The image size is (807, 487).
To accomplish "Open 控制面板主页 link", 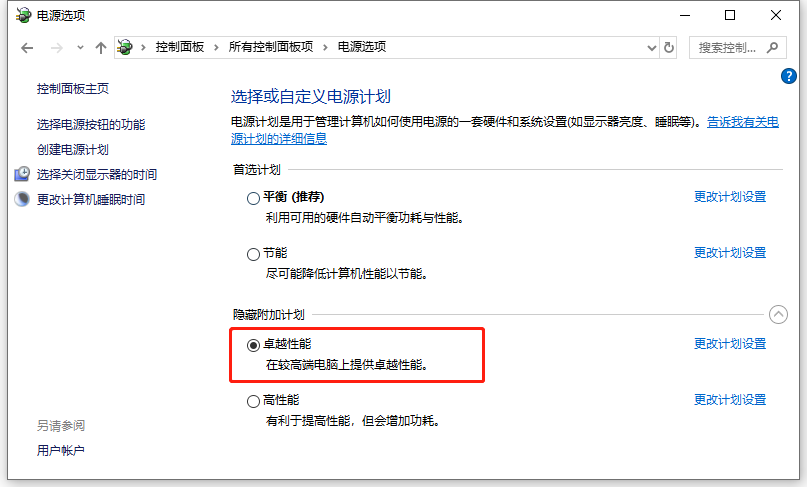I will 73,89.
